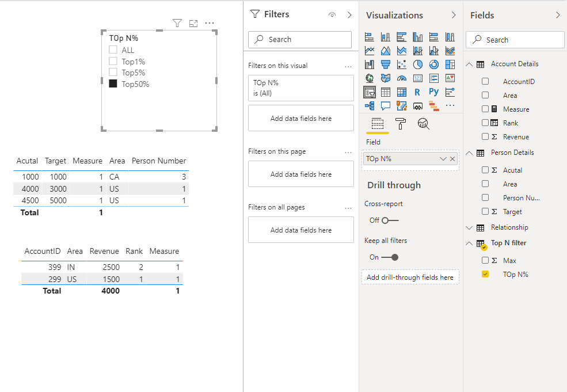This screenshot has width=567, height=392.
Task: Open Filters on this visual options
Action: tap(348, 67)
